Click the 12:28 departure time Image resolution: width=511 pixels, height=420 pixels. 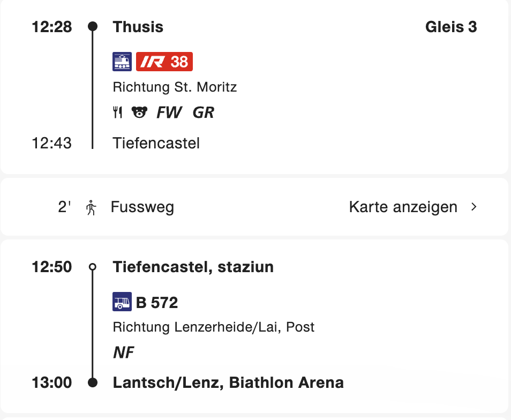tap(52, 27)
